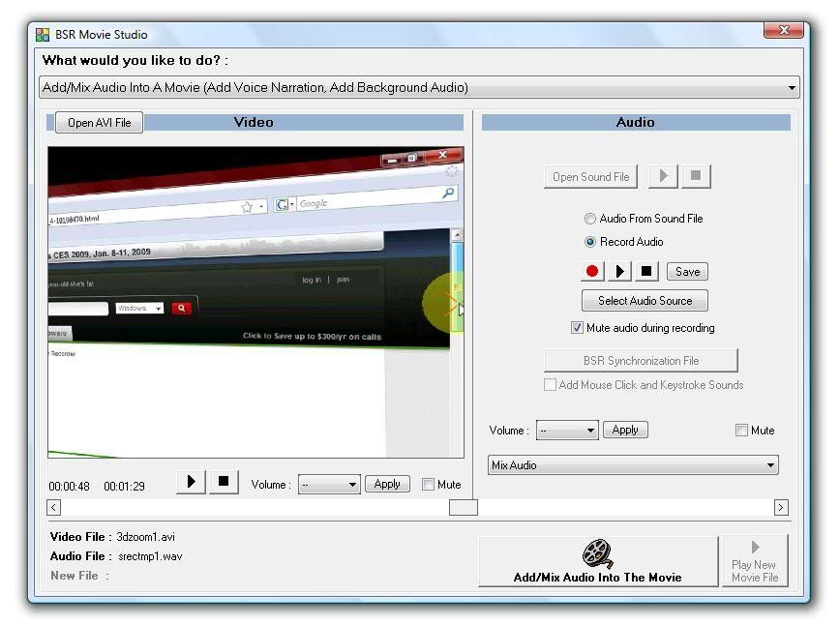Image resolution: width=840 pixels, height=626 pixels.
Task: Click the timeline position slider thumb
Action: 464,507
